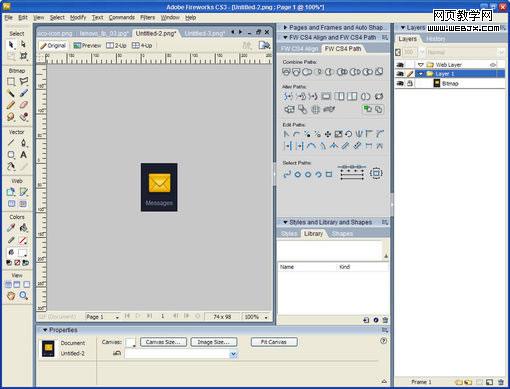The width and height of the screenshot is (510, 389).
Task: Collapse the Web Layer tree row
Action: pyautogui.click(x=421, y=65)
